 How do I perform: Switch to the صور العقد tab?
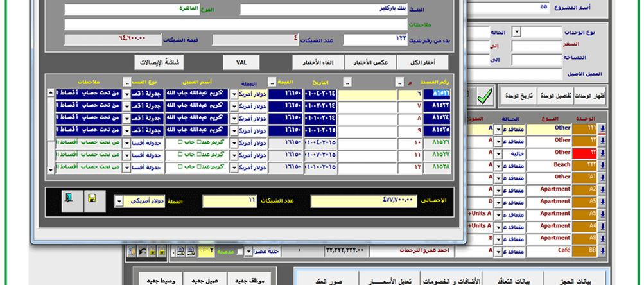tap(329, 280)
